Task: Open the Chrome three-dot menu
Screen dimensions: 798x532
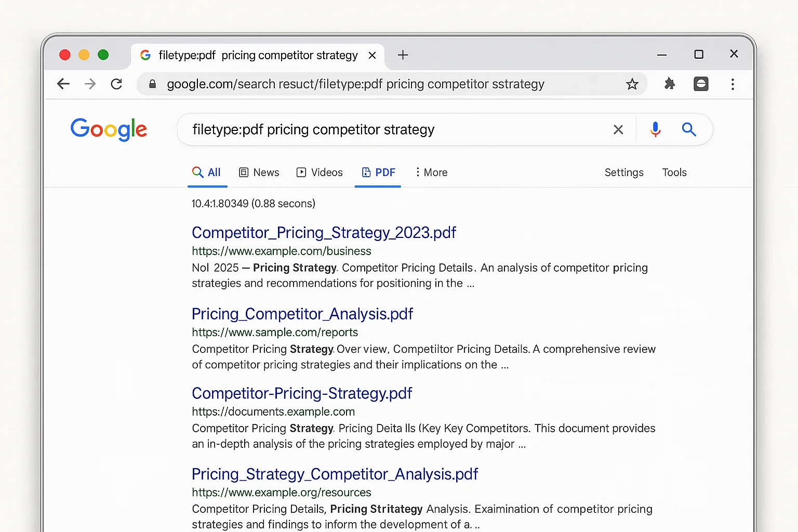Action: coord(733,84)
